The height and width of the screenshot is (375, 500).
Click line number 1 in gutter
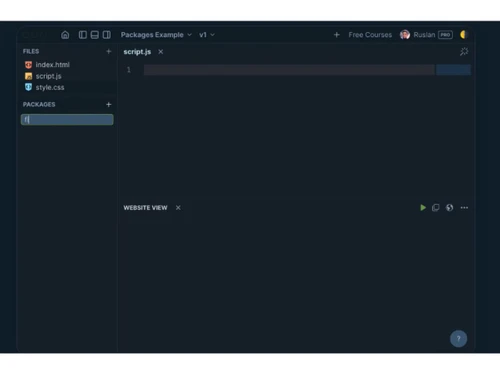129,70
